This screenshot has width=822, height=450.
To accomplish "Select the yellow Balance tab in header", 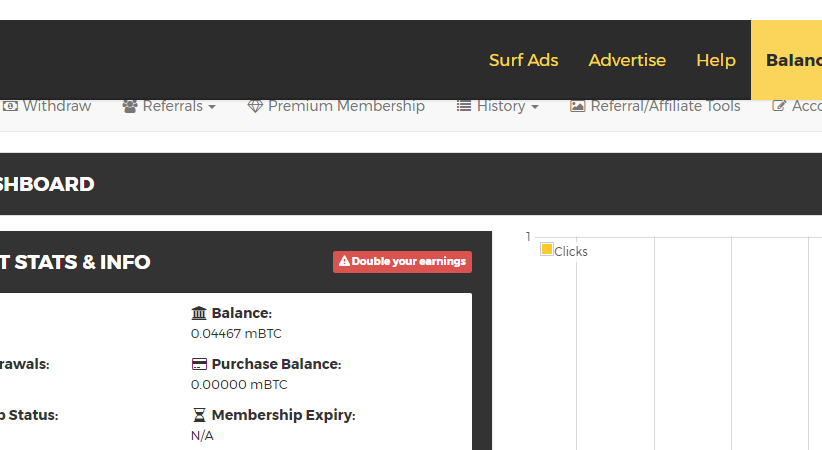I will coord(793,60).
